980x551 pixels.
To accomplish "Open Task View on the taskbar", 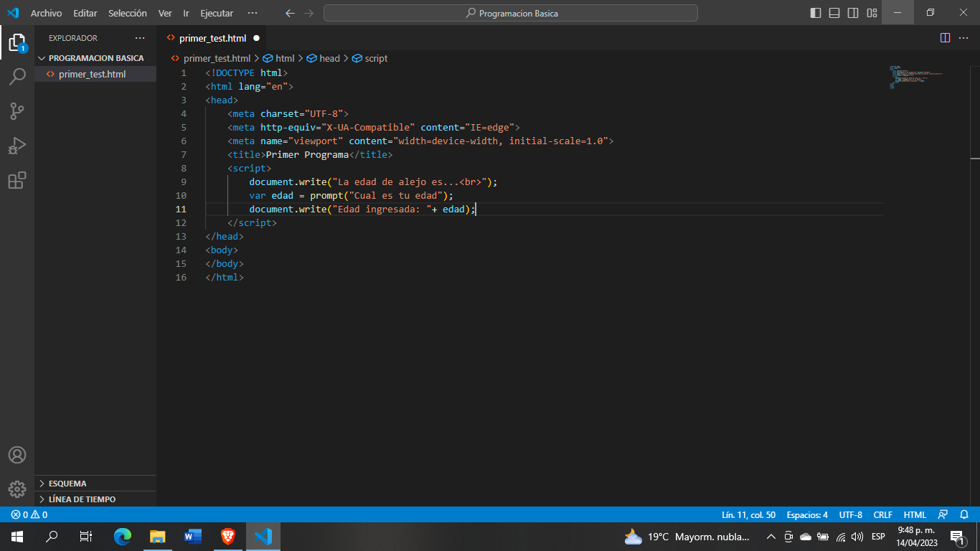I will 86,537.
